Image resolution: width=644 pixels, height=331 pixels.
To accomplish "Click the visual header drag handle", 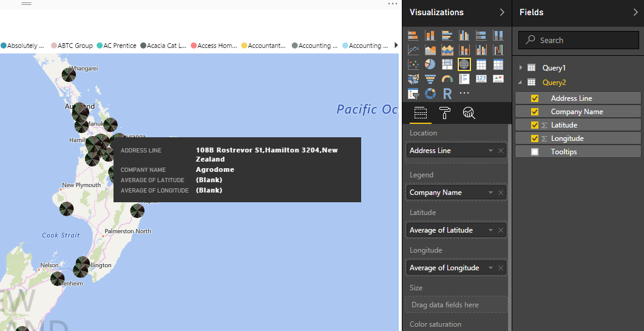I will click(26, 3).
